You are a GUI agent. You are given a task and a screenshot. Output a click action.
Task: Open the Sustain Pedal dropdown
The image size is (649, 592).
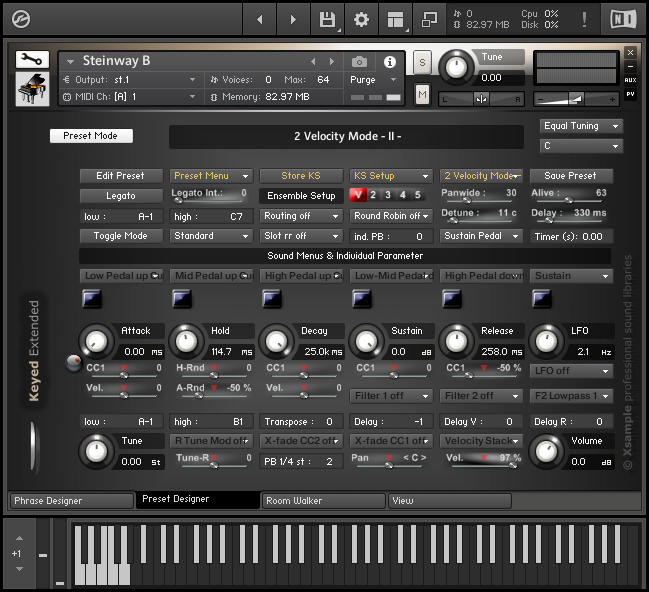481,236
